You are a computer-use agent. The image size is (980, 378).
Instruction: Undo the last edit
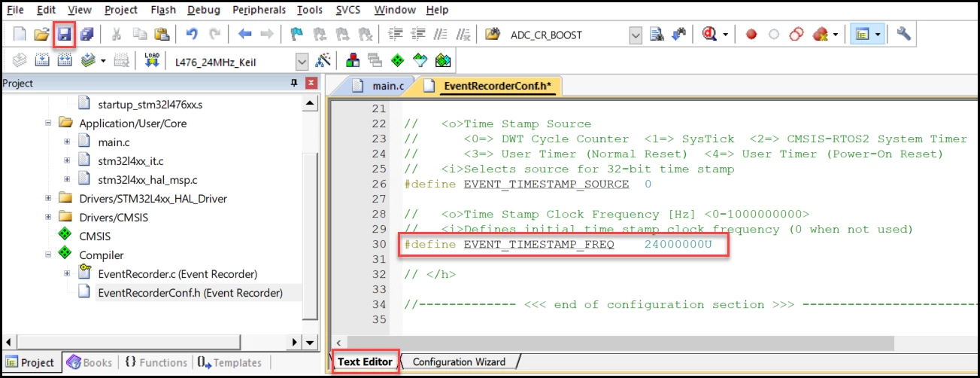click(191, 35)
